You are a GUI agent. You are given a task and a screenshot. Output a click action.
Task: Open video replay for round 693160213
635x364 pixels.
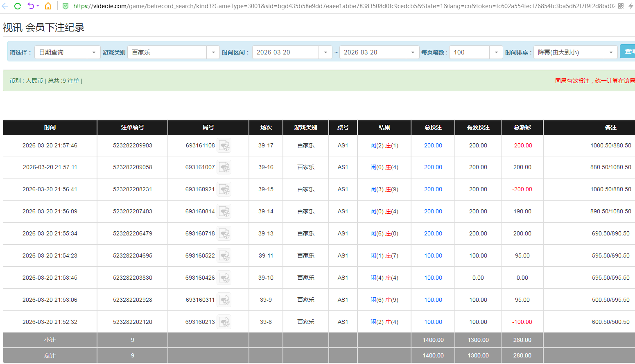pos(224,322)
